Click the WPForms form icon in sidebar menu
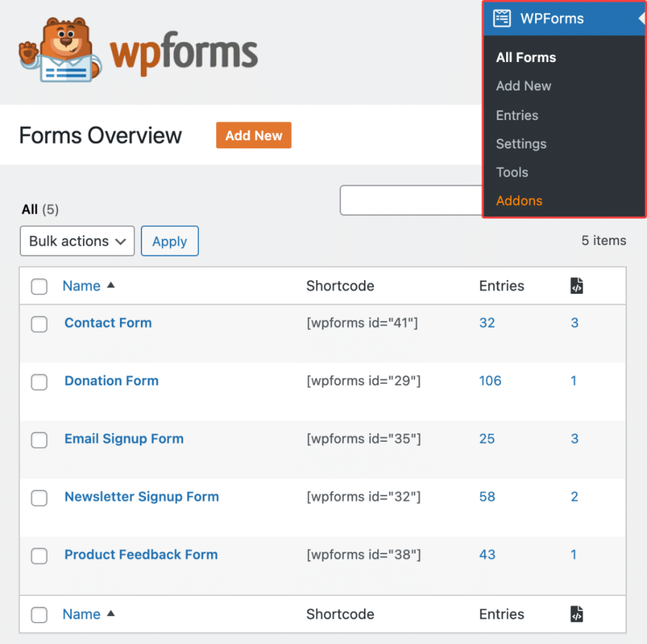 502,18
